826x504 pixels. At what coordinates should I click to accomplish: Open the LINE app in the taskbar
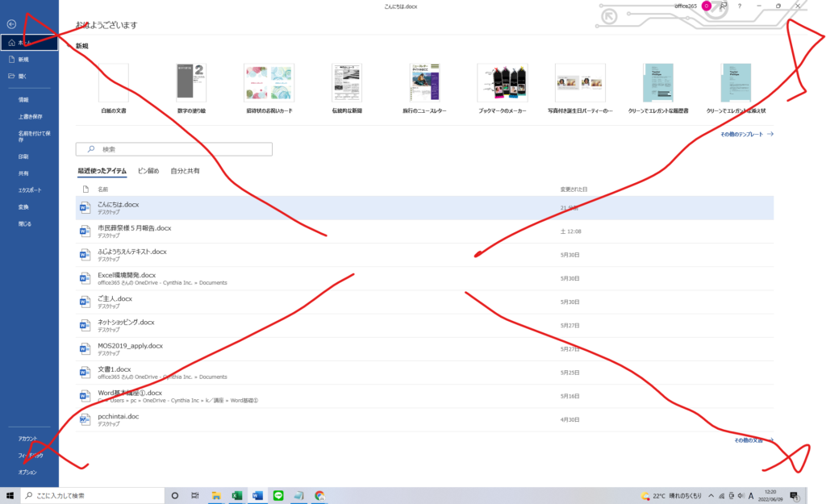coord(278,495)
